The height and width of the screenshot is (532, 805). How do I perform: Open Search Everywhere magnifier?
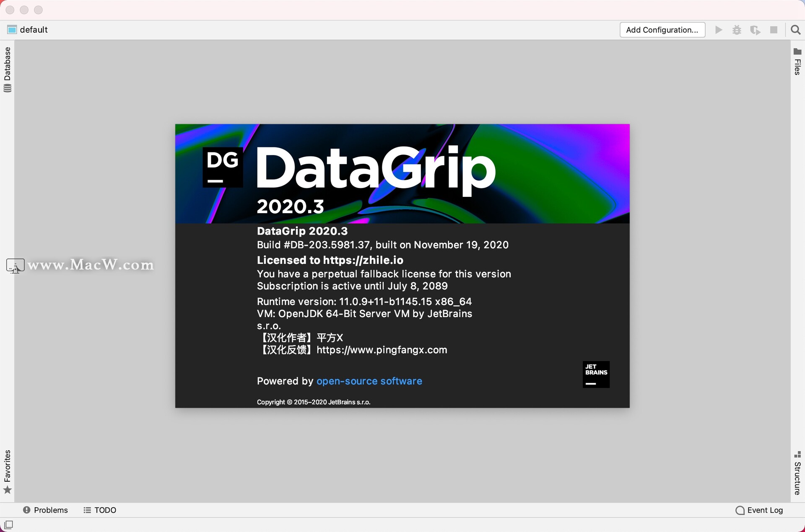pos(795,30)
